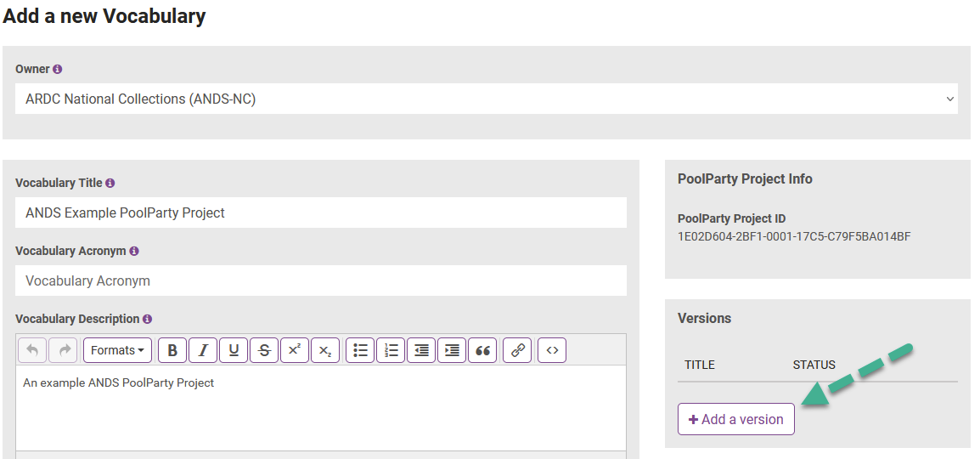Toggle italic formatting in description editor

point(203,350)
